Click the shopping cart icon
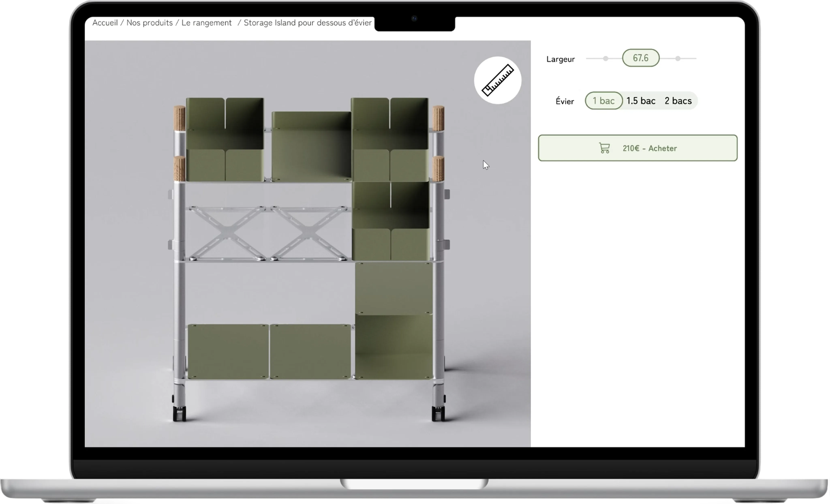The width and height of the screenshot is (830, 504). pyautogui.click(x=604, y=148)
